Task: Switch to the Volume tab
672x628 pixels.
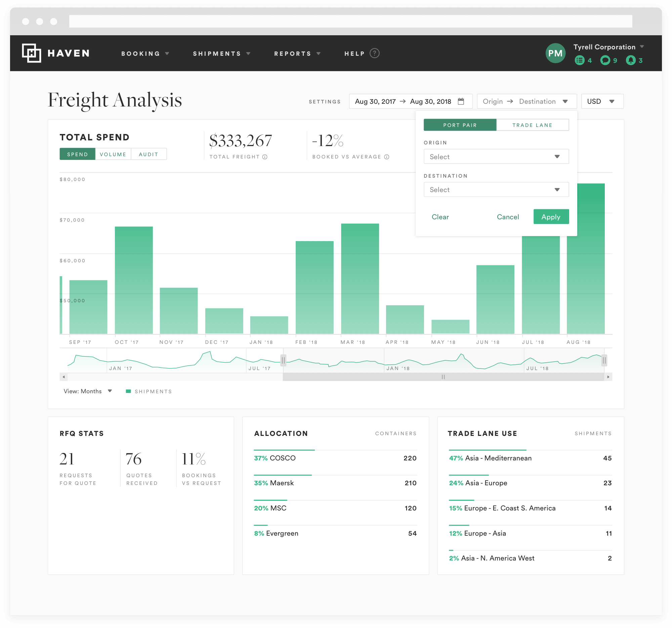Action: coord(113,154)
